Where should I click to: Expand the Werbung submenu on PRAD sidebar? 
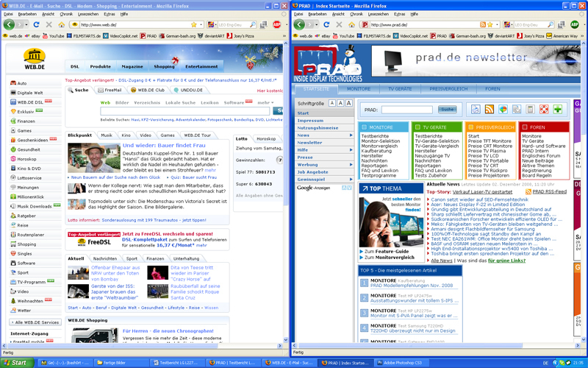coord(351,164)
